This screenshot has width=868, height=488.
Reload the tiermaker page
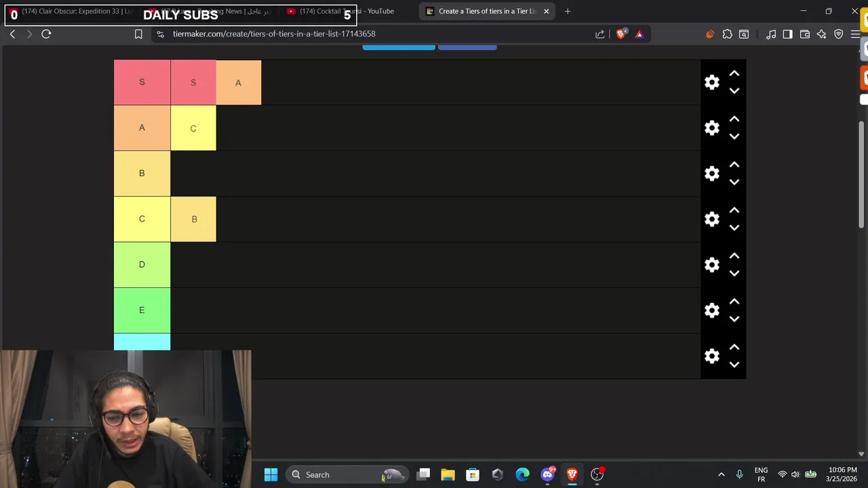click(46, 34)
